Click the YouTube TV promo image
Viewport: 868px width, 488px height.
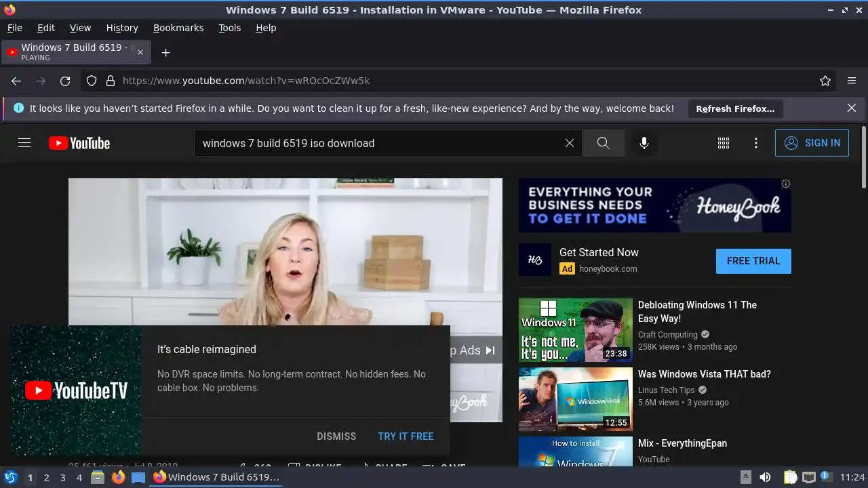coord(76,390)
